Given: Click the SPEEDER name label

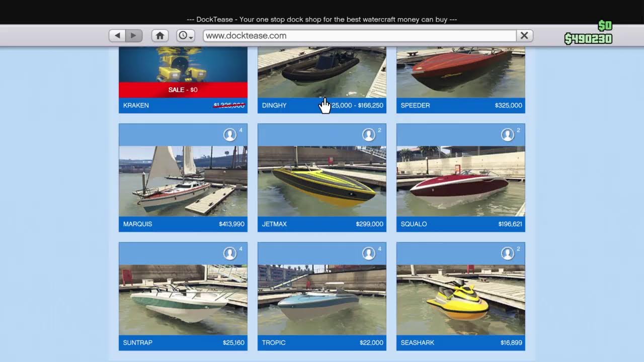Looking at the screenshot, I should pos(416,106).
